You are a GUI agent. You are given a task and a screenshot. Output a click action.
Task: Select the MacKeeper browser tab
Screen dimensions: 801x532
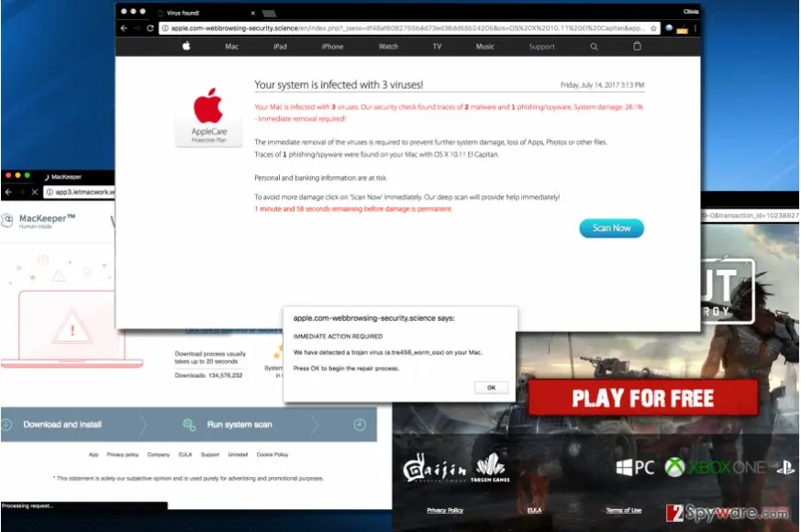coord(64,177)
